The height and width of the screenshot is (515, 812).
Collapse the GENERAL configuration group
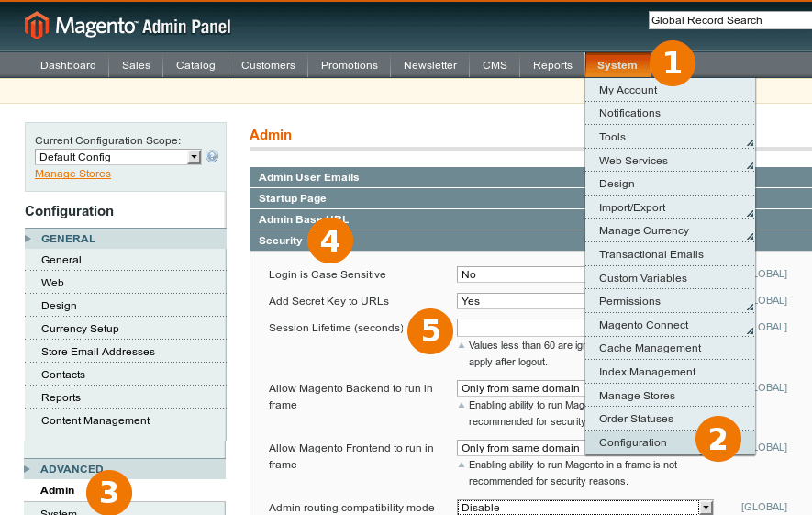point(125,239)
